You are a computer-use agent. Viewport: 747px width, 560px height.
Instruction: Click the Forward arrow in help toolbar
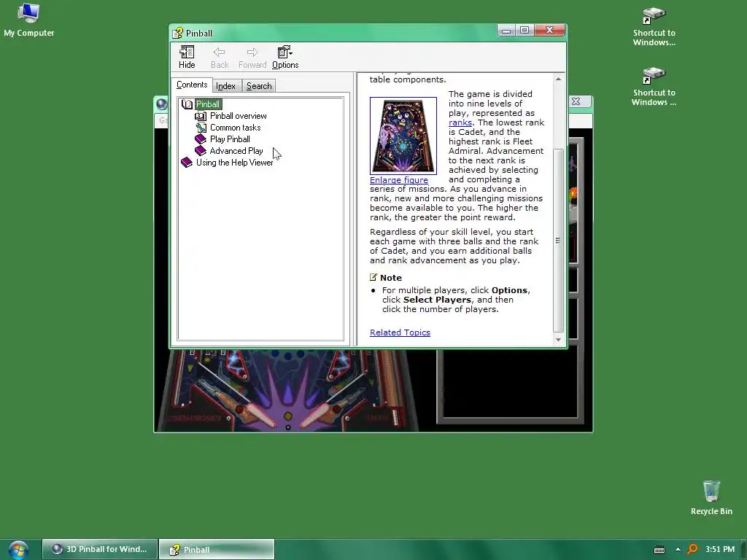pyautogui.click(x=252, y=57)
